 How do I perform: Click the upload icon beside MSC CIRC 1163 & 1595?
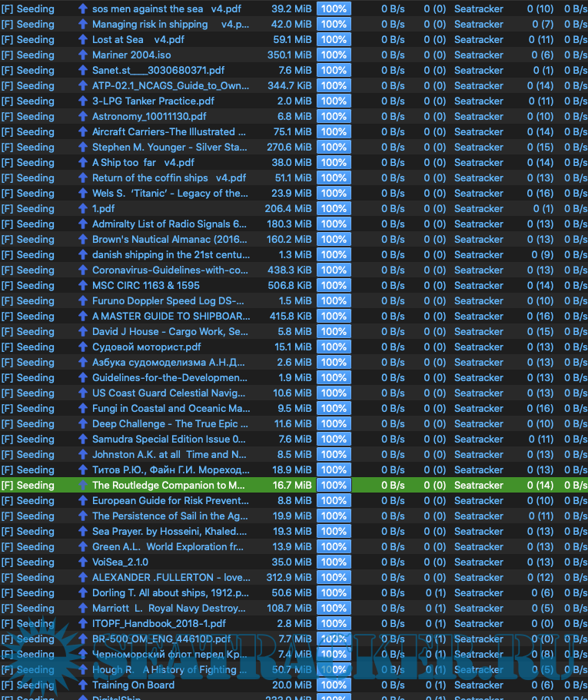[83, 286]
